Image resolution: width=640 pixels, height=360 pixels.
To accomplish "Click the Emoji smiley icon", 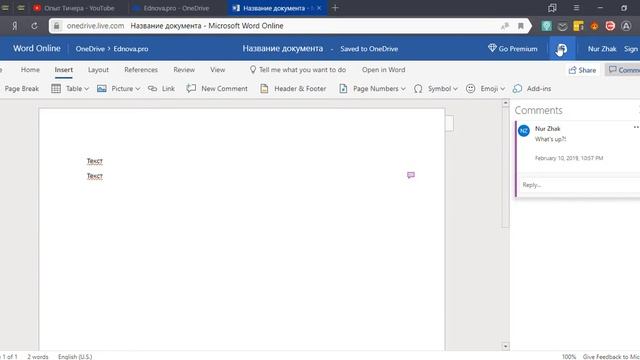I will tap(470, 89).
